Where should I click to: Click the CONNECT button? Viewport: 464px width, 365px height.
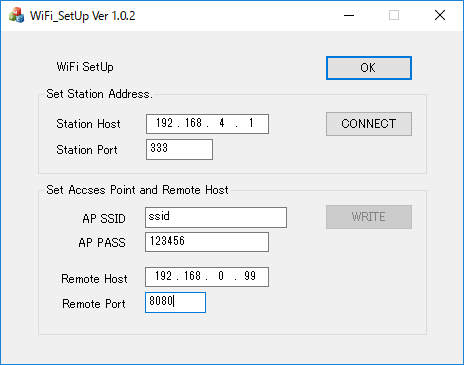tap(369, 124)
